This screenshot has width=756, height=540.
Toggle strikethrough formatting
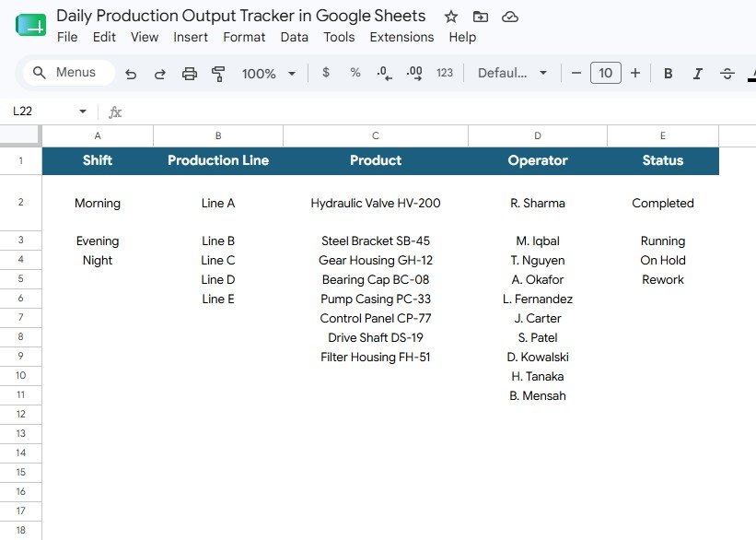pyautogui.click(x=727, y=74)
